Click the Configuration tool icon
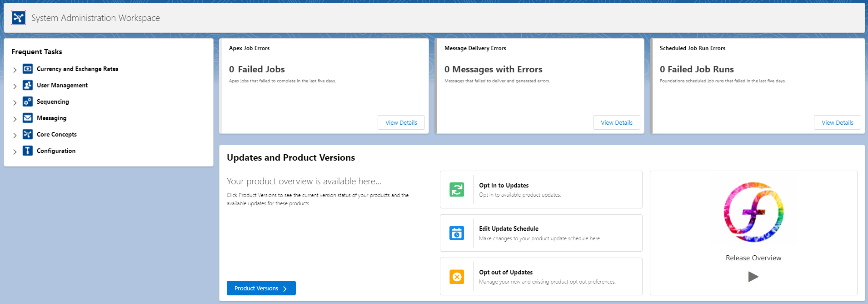 click(28, 151)
